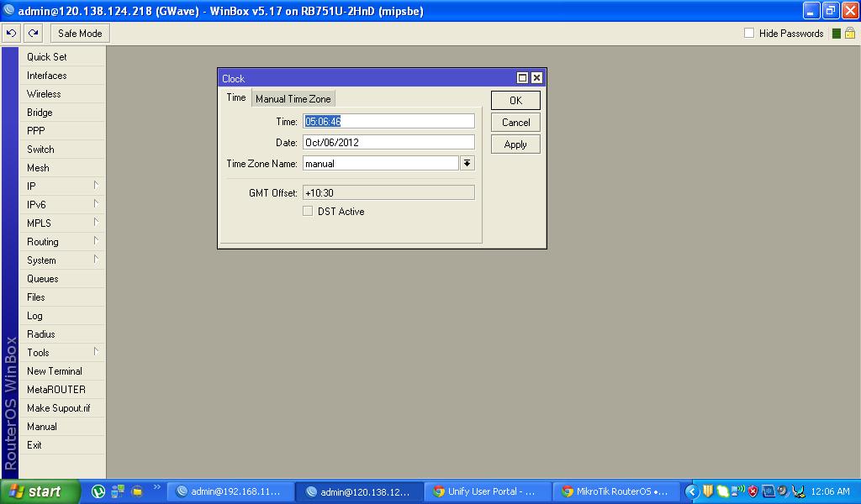This screenshot has width=861, height=504.
Task: Click the Date field showing Oct/06/2012
Action: (388, 143)
